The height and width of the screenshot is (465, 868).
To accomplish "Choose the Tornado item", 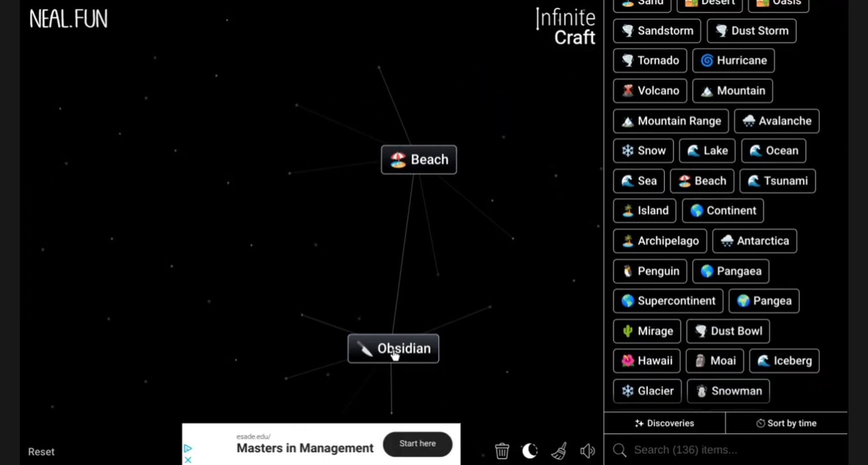I will [x=650, y=61].
